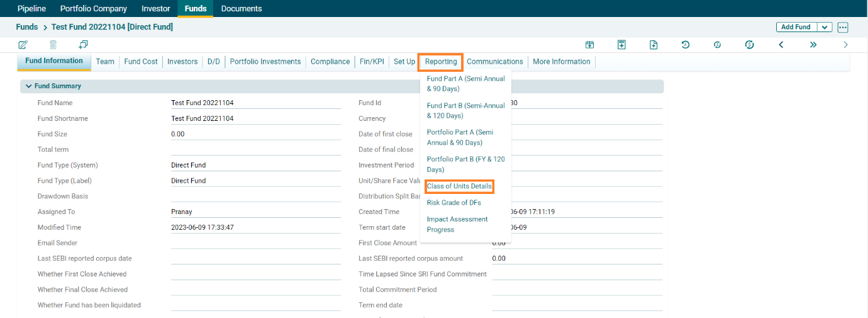Click the add document page icon
This screenshot has height=318, width=868.
(654, 45)
